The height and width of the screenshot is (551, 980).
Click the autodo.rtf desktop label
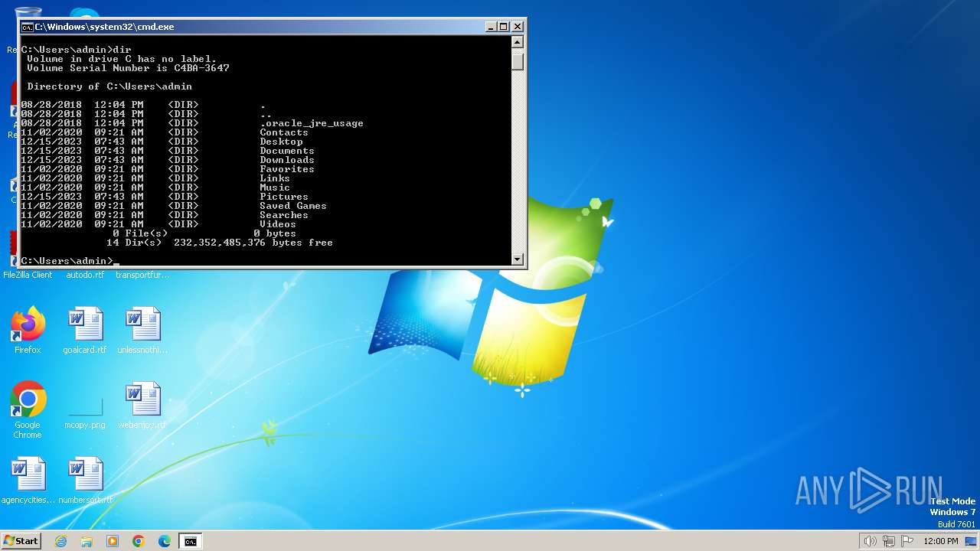click(x=85, y=275)
